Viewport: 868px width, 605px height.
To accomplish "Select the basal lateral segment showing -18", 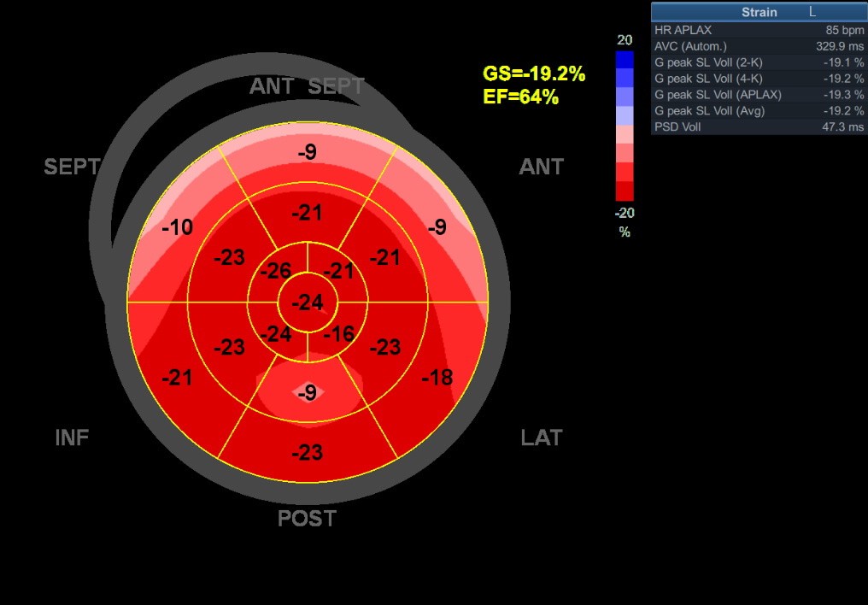I will 437,378.
